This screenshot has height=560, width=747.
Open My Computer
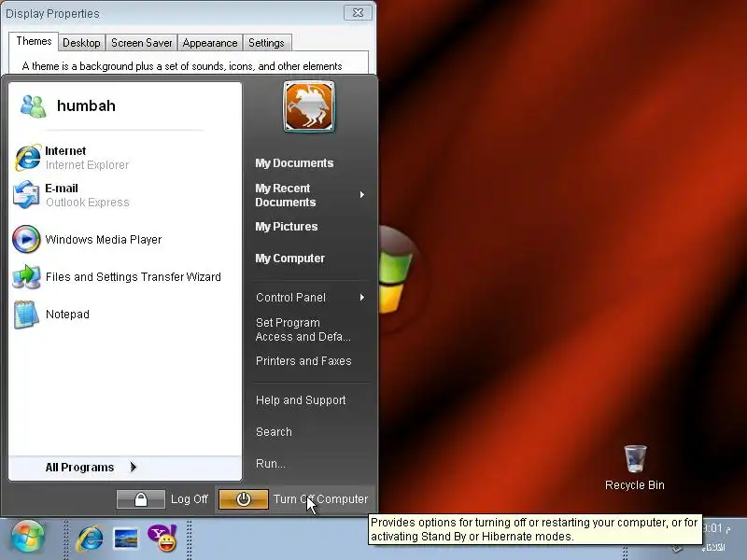[x=289, y=259]
